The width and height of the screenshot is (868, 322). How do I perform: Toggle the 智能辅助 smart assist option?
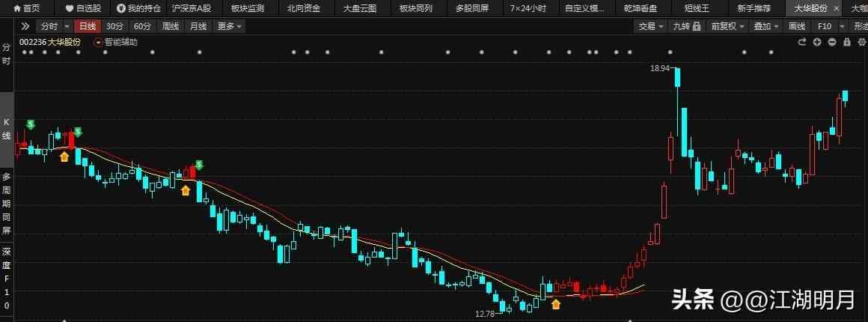[x=116, y=42]
